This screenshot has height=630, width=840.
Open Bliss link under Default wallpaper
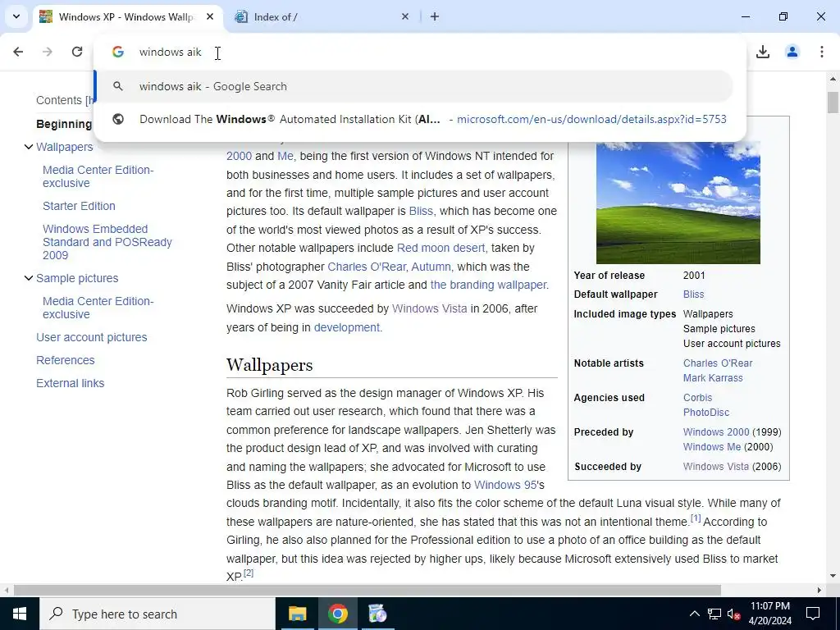[x=693, y=294]
